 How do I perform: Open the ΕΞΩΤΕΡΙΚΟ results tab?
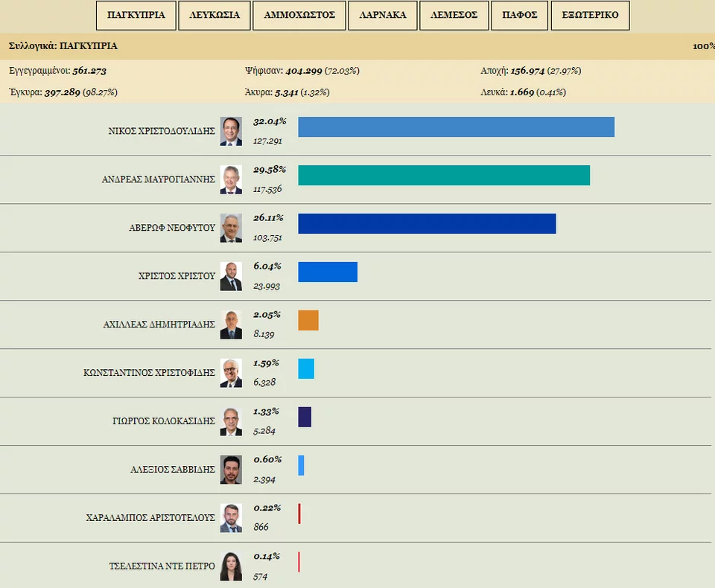(591, 16)
